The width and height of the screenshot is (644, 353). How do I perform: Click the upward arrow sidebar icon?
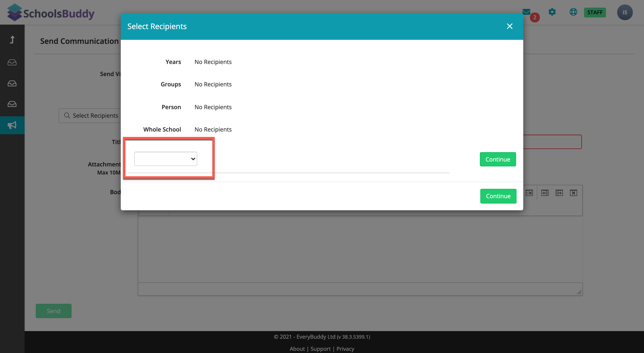(x=12, y=40)
